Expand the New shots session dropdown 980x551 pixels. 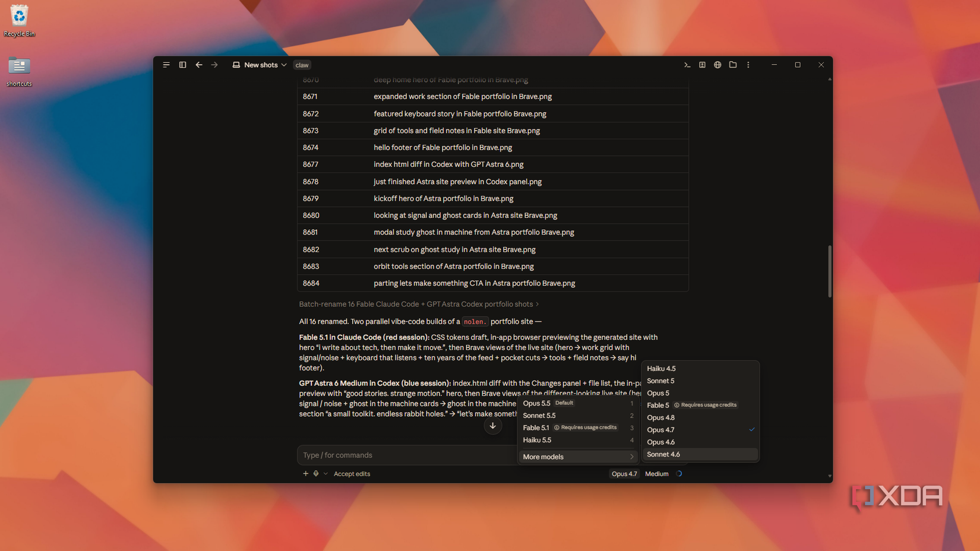click(260, 65)
